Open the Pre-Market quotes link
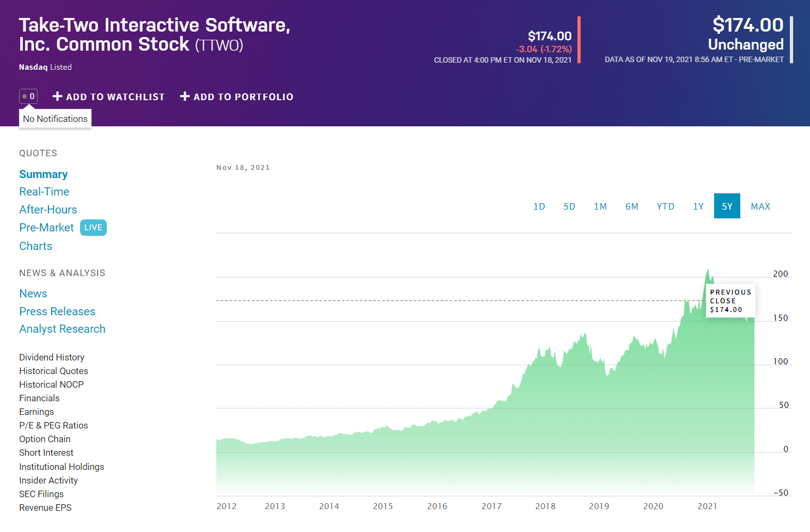Viewport: 810px width, 532px height. [x=46, y=228]
